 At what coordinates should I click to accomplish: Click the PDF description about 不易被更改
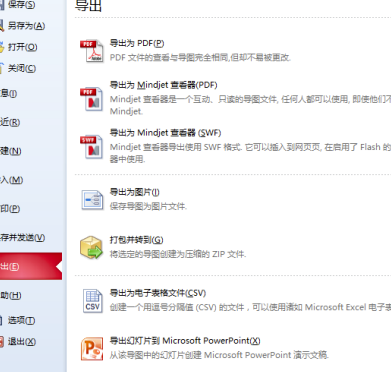point(200,58)
